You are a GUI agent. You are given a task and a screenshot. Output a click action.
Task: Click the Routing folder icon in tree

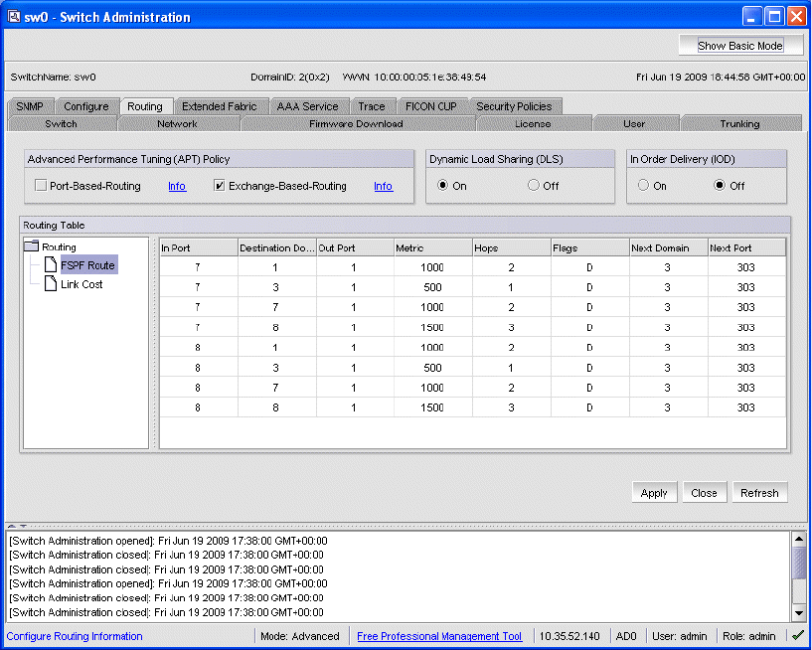point(32,246)
